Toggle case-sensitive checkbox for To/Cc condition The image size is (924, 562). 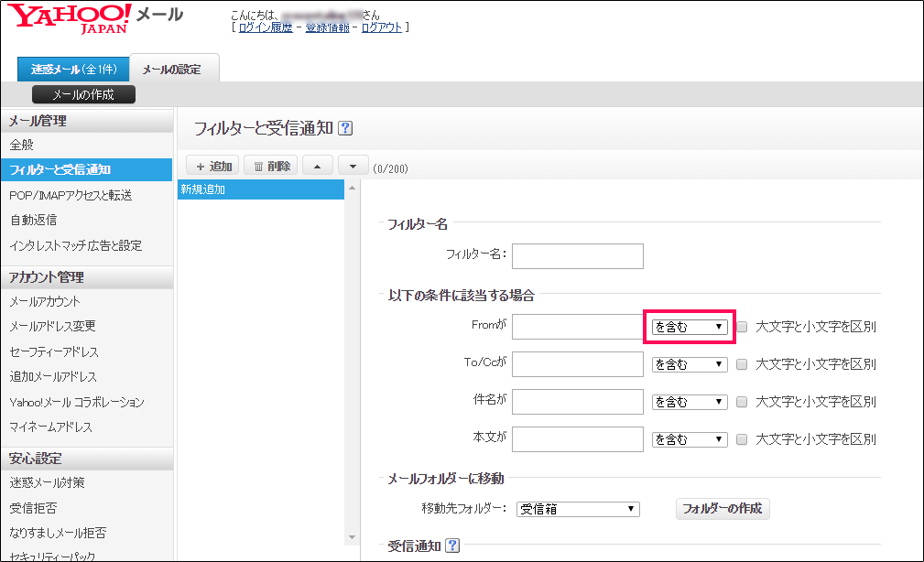pyautogui.click(x=743, y=364)
